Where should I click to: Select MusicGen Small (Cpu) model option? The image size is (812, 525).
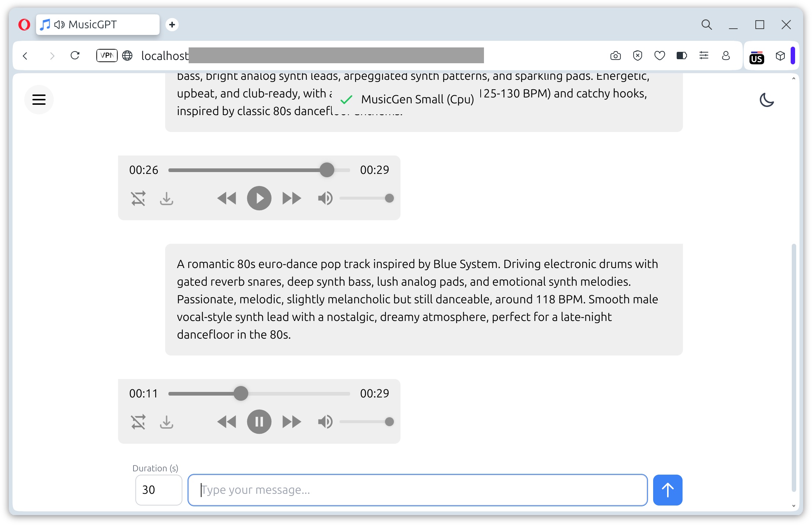point(417,99)
